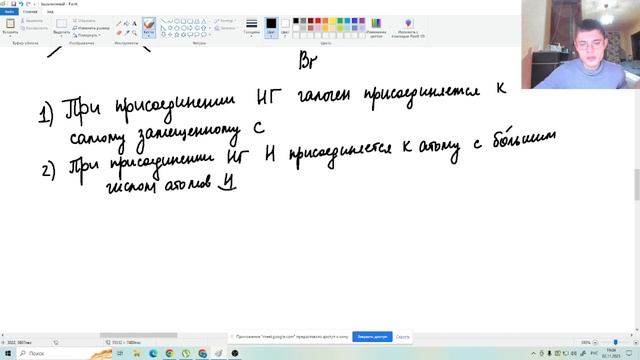Open the Толщина line thickness dropdown
Screen dimensions: 640x360
pos(251,27)
